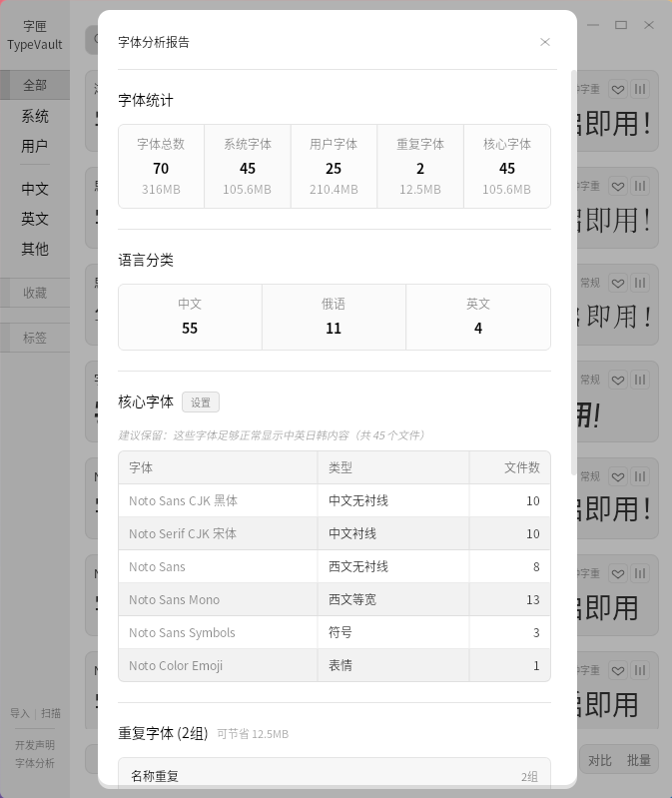Screen dimensions: 672x798
Task: Open 开发声明 in the sidebar
Action: coord(35,745)
